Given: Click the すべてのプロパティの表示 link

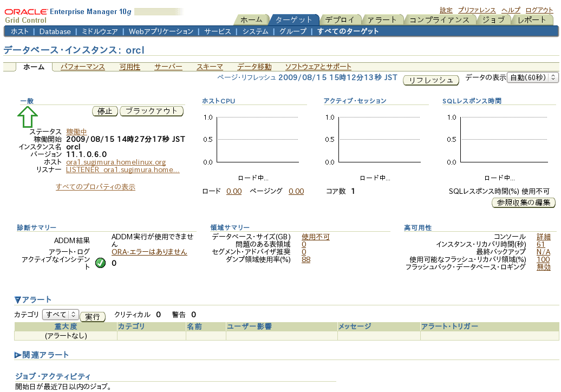Looking at the screenshot, I should click(95, 187).
